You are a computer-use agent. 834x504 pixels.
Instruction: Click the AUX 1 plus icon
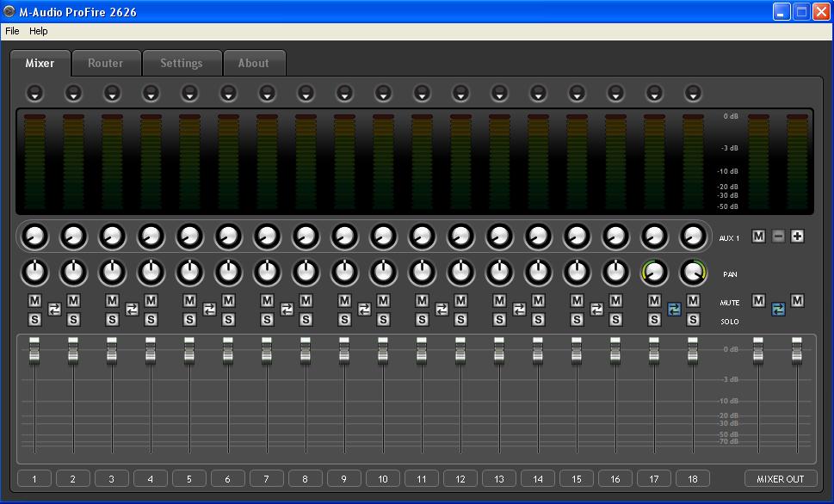click(797, 237)
